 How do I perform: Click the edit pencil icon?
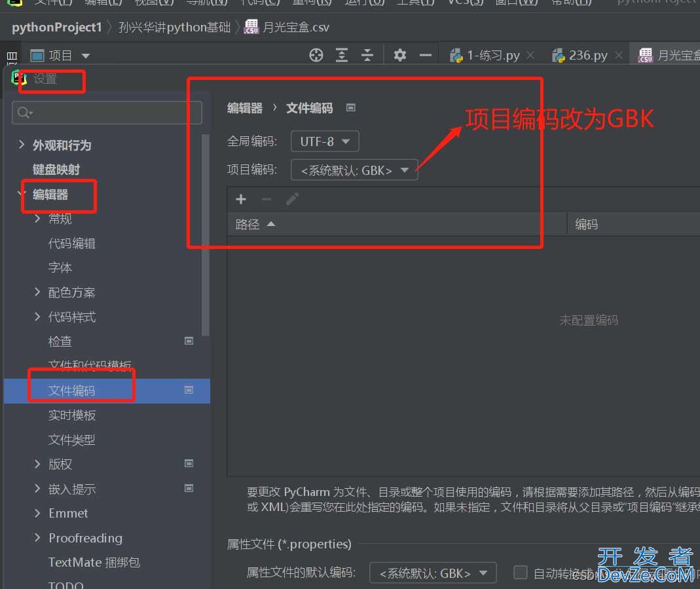coord(292,199)
